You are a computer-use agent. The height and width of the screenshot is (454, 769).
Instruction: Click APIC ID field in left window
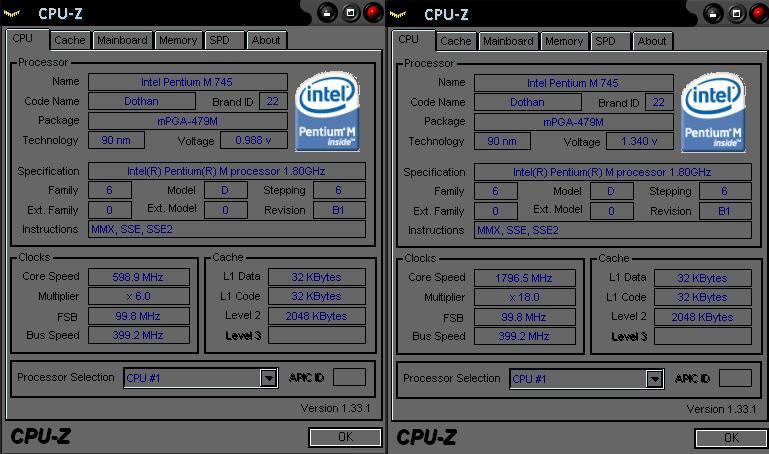click(x=349, y=378)
